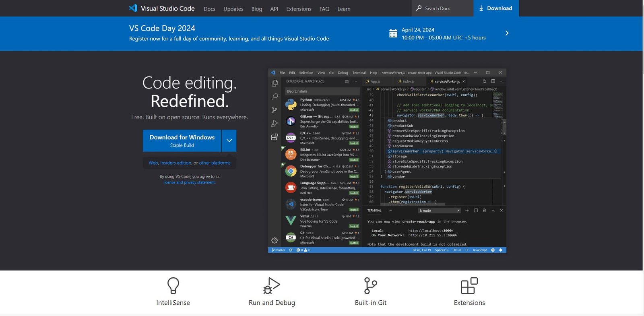Screen dimensions: 644x316
Task: Open Run/Debug in the editor activity bar
Action: (x=275, y=124)
